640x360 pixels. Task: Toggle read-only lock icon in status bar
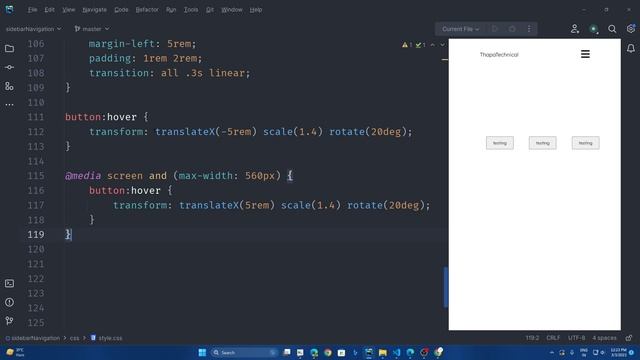click(629, 338)
